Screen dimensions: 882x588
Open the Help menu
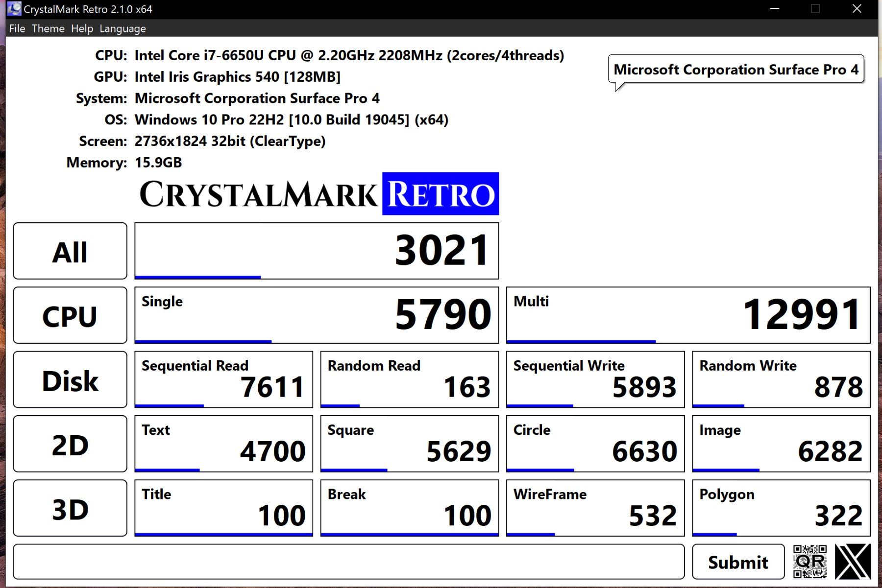click(x=82, y=28)
